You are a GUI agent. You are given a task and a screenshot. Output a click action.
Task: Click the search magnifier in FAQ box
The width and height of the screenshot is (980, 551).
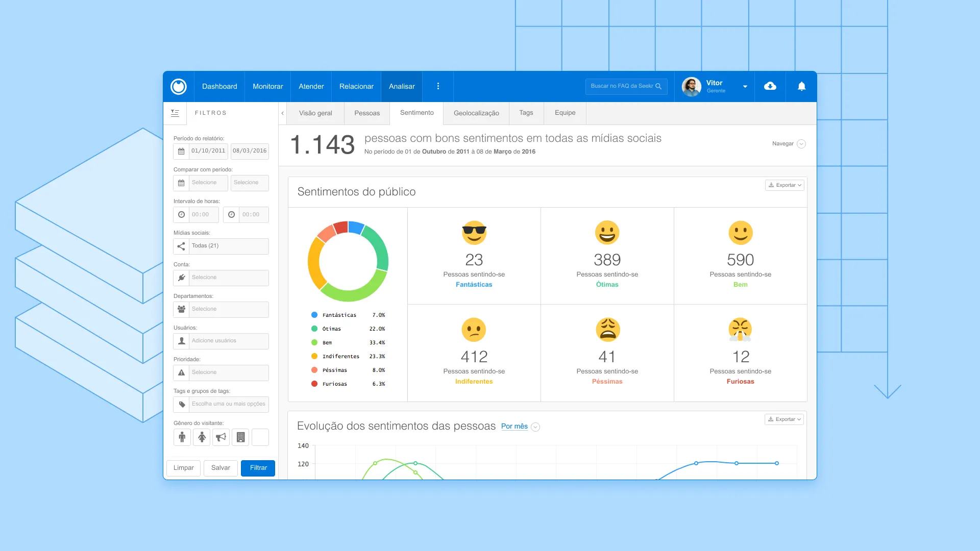coord(658,86)
